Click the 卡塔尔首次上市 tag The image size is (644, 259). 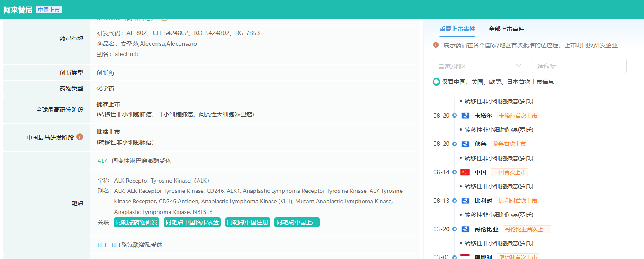coord(518,116)
